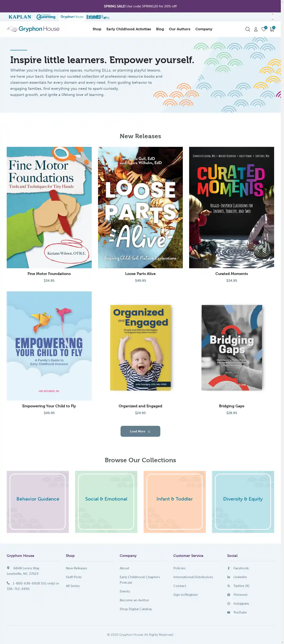This screenshot has width=284, height=644.
Task: Go to the Blog menu item
Action: (x=160, y=29)
